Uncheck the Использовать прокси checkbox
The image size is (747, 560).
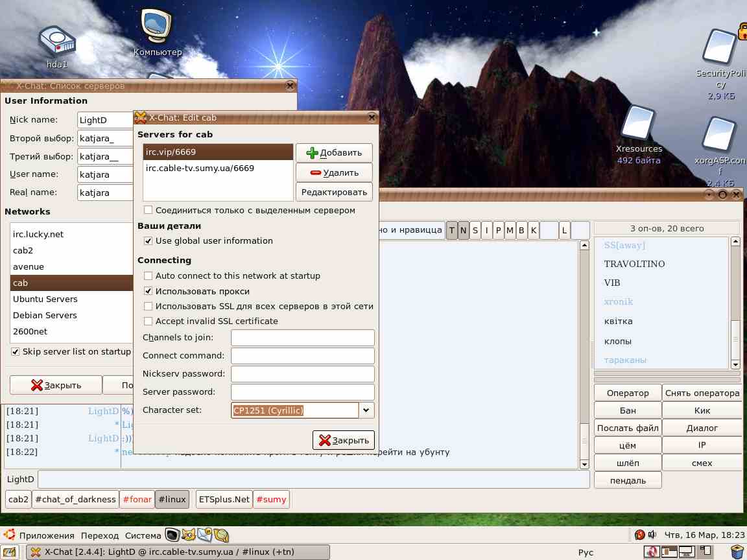(148, 292)
